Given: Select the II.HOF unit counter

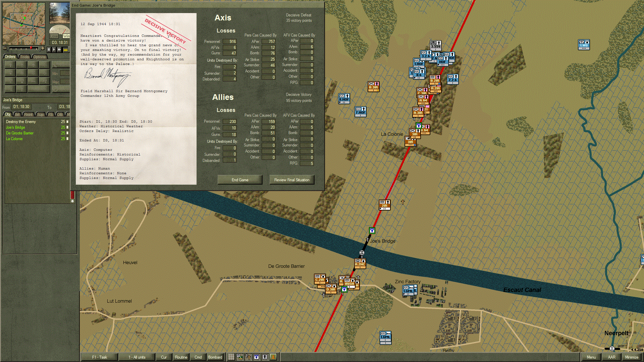Looking at the screenshot, I should click(x=344, y=98).
